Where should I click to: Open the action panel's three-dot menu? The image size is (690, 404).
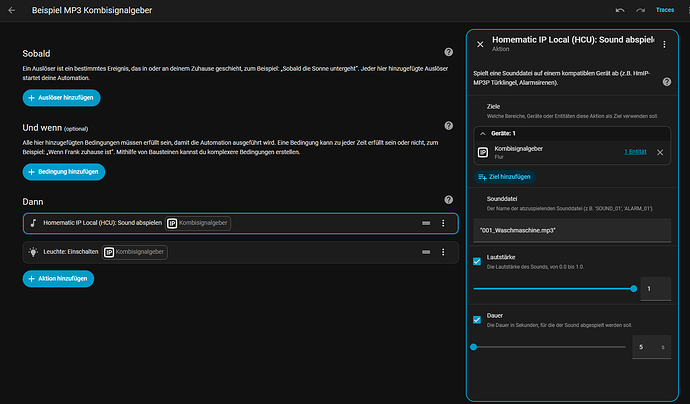pos(664,44)
